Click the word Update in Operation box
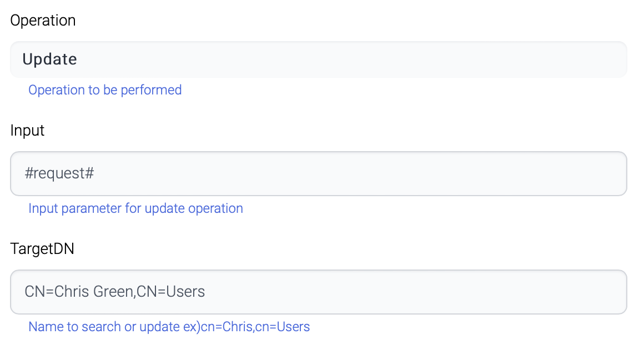644x349 pixels. 50,59
